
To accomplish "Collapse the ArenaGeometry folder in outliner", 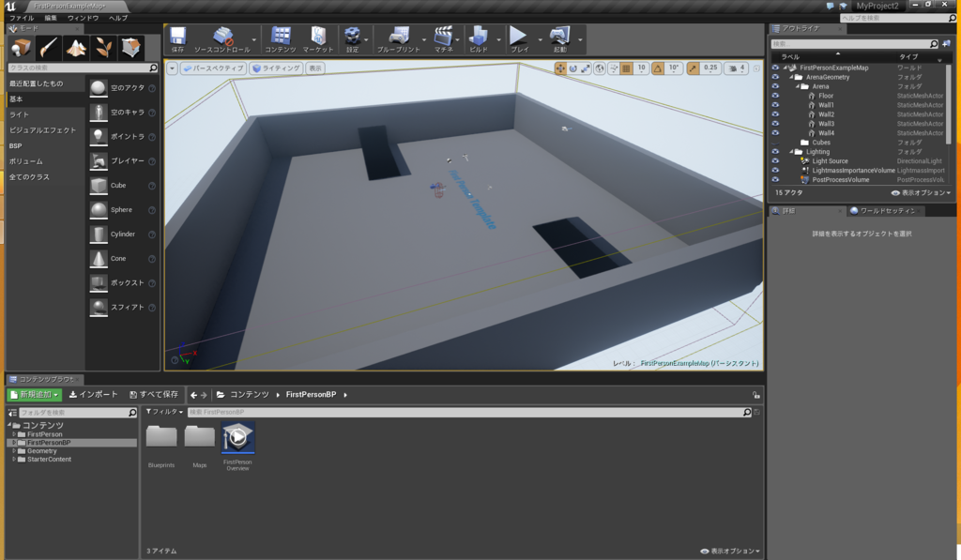I will pyautogui.click(x=791, y=77).
